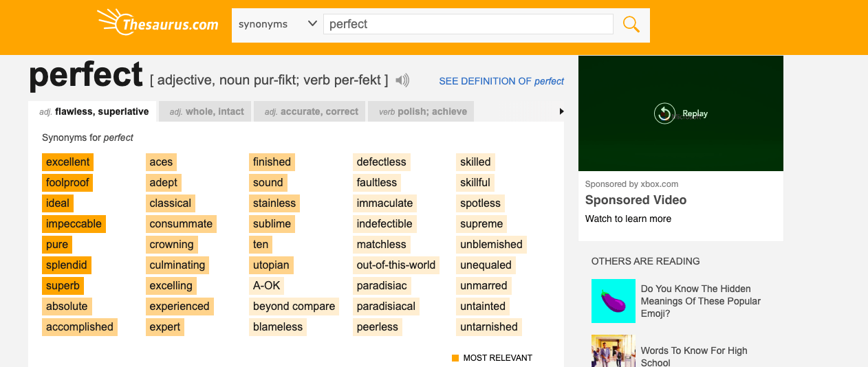Play pronunciation with the speaker icon
Screen dimensions: 868x367
point(402,80)
